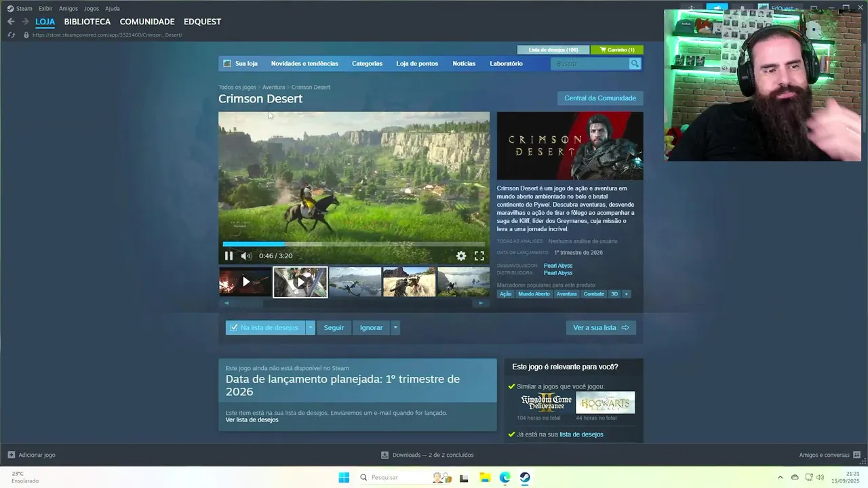Open the Pearl Abyss developer link
Screen dimensions: 868x488
pos(558,266)
